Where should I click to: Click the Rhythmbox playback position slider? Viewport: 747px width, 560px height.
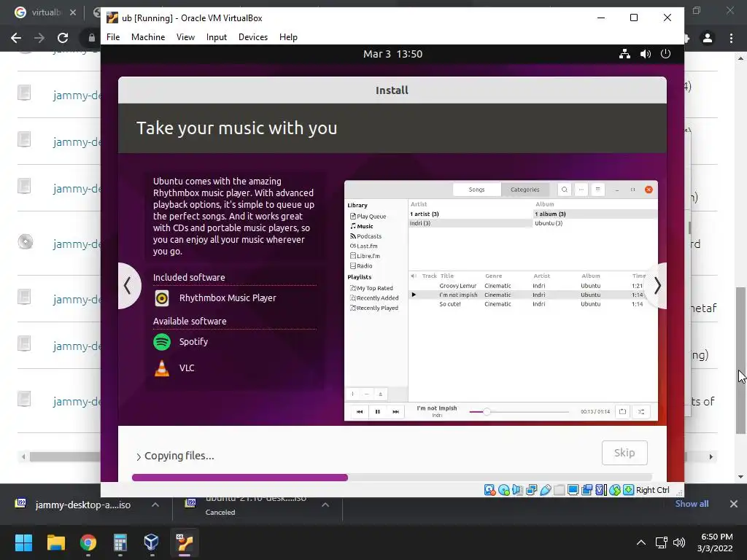pyautogui.click(x=519, y=412)
